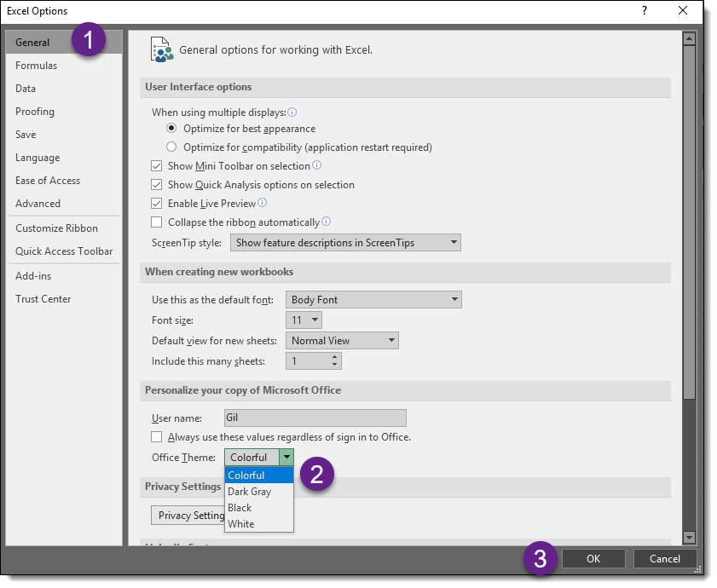Click info icon beside Enable Live Preview
The width and height of the screenshot is (717, 588).
pyautogui.click(x=263, y=203)
